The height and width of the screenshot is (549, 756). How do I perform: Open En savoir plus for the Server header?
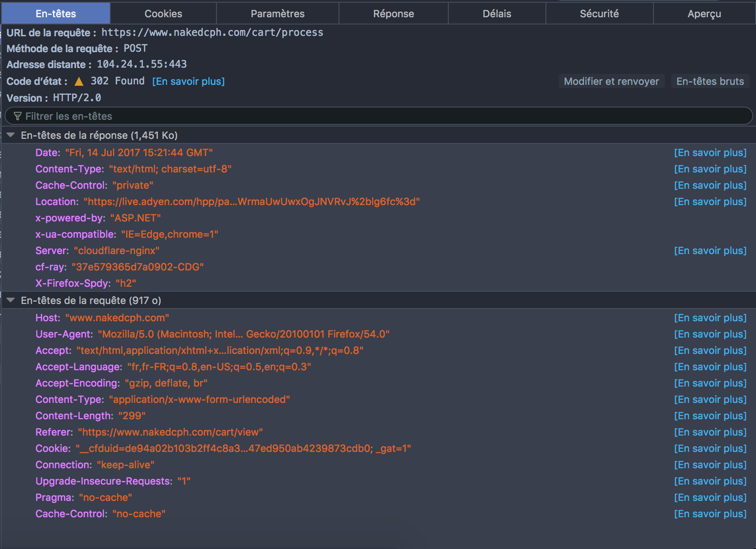click(x=710, y=250)
